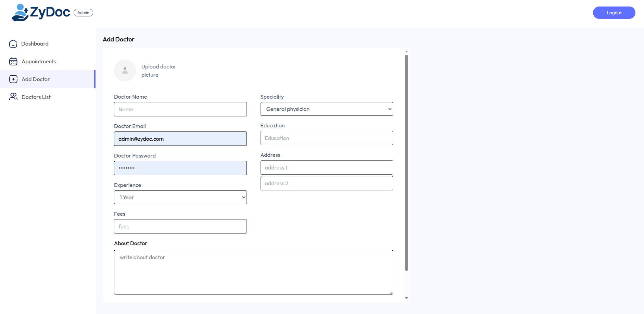The image size is (644, 314).
Task: Open the Speciality dropdown
Action: (326, 109)
